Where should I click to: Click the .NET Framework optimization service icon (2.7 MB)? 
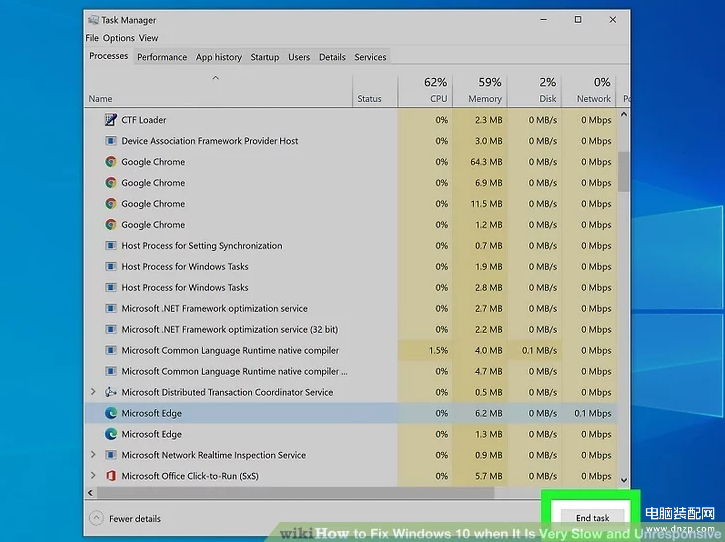coord(111,308)
